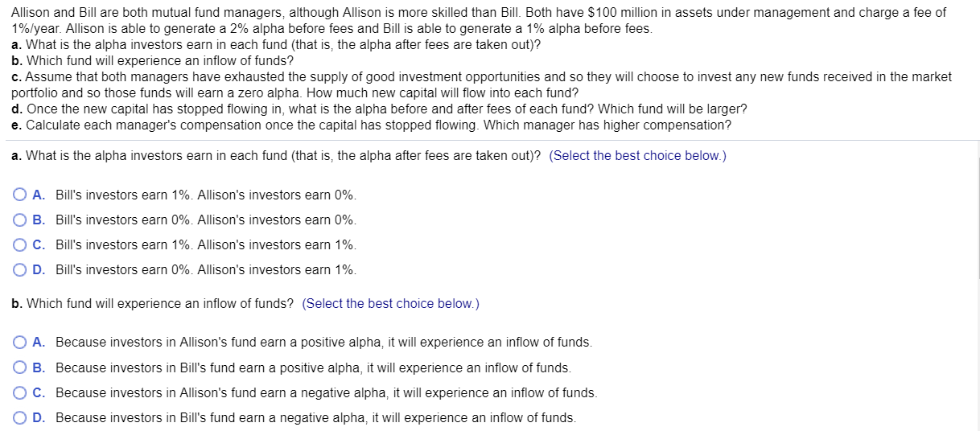Select radio option D for question b
The height and width of the screenshot is (431, 980).
(19, 417)
